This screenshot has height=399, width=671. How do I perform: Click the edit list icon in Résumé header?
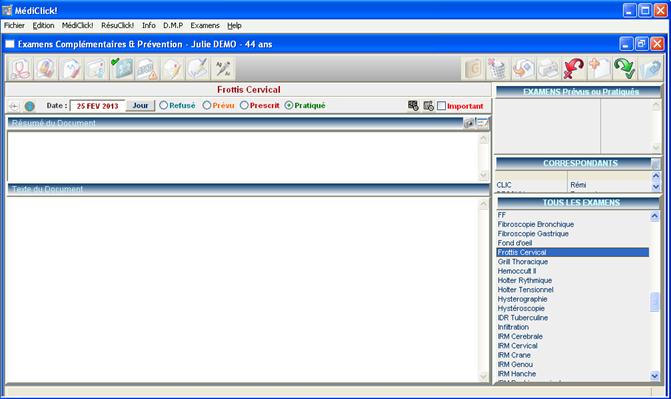pyautogui.click(x=482, y=123)
